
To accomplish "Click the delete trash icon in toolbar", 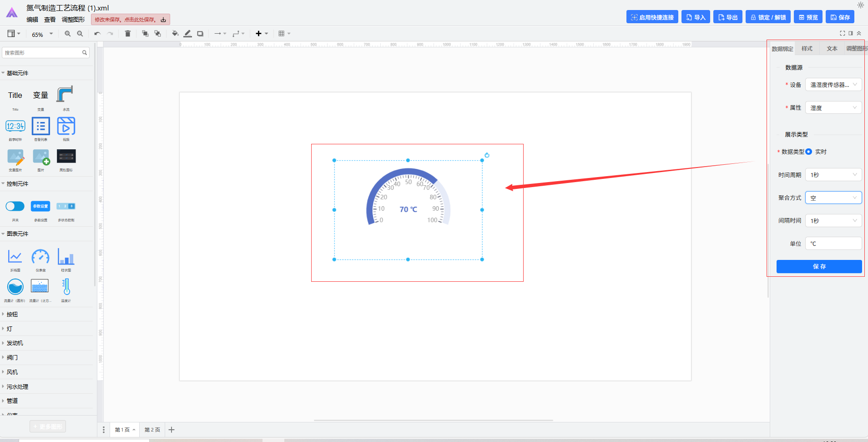I will (x=128, y=34).
